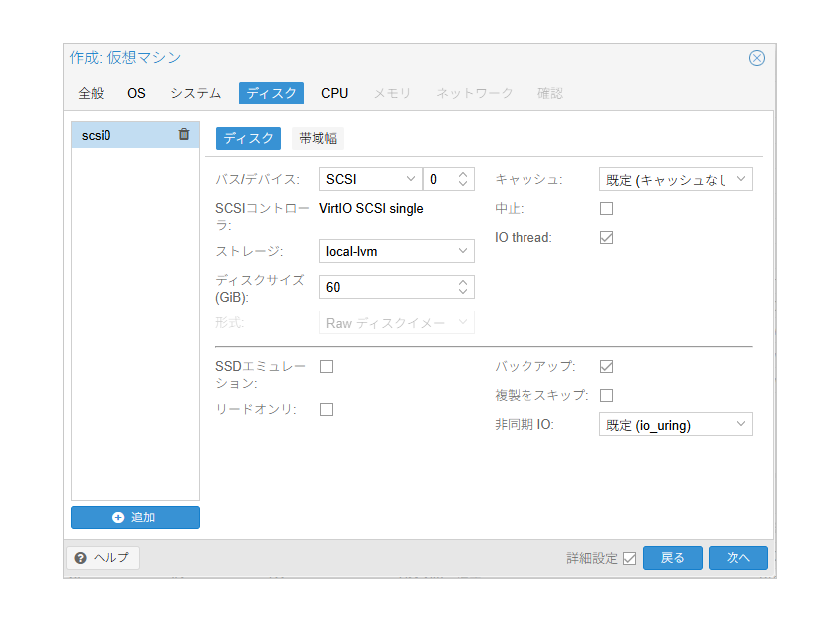Enable the SSD emulation checkbox

(326, 367)
